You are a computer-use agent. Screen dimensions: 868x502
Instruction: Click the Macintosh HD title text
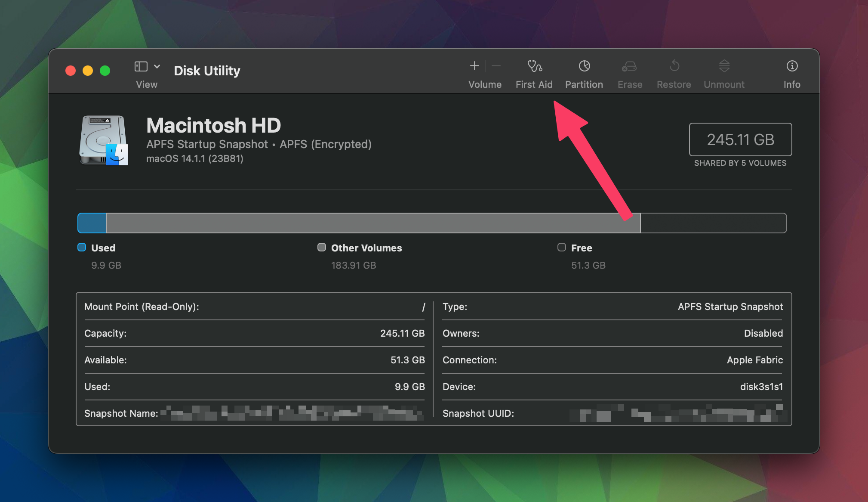pos(213,125)
